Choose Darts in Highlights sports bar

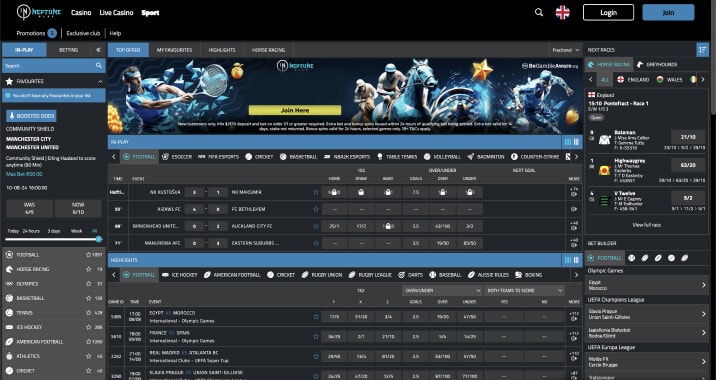point(410,275)
